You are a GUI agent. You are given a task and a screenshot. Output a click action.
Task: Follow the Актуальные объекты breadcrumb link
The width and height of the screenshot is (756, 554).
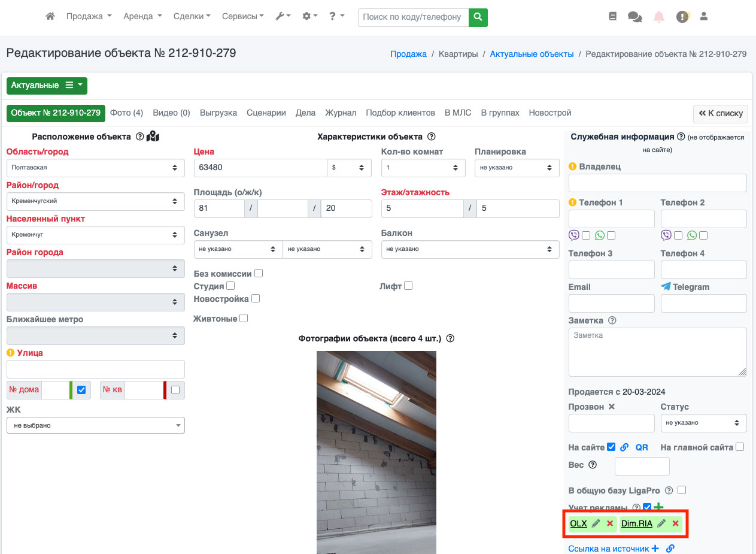(532, 54)
